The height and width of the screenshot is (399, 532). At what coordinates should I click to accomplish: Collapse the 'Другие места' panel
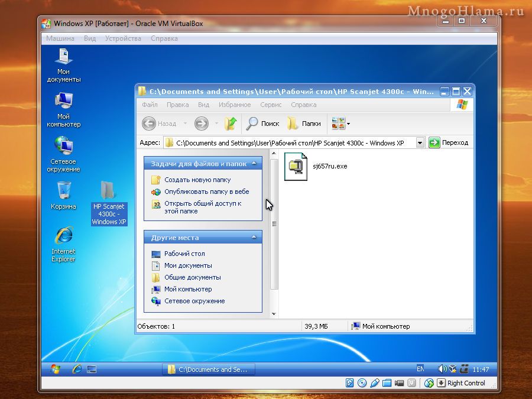pyautogui.click(x=254, y=237)
